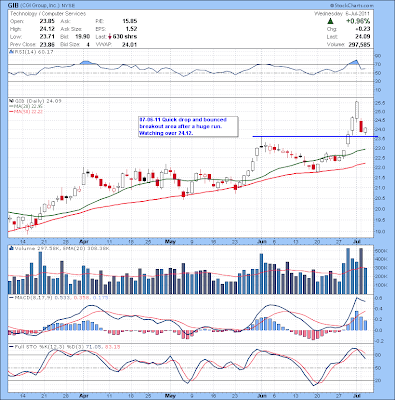Screen dimensions: 395x400
Task: Click the 90 level on RSI axis
Action: pos(378,55)
